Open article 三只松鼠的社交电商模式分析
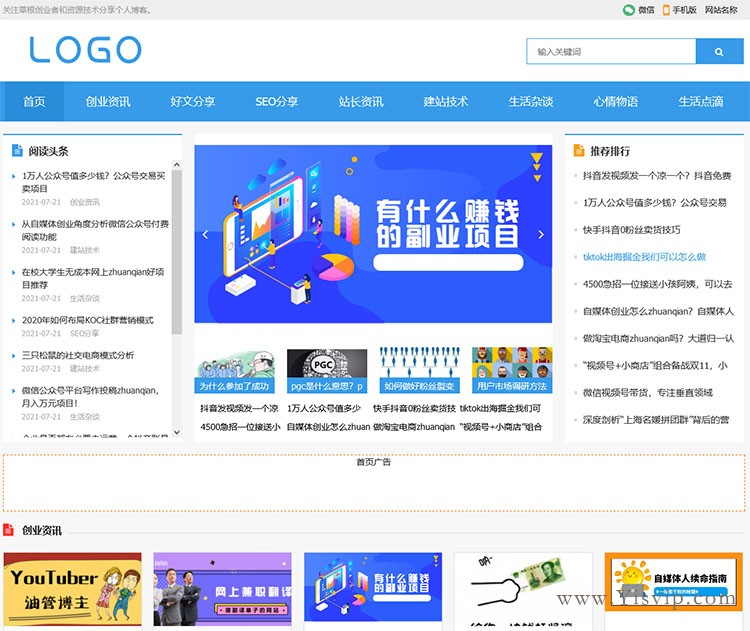 pyautogui.click(x=77, y=355)
